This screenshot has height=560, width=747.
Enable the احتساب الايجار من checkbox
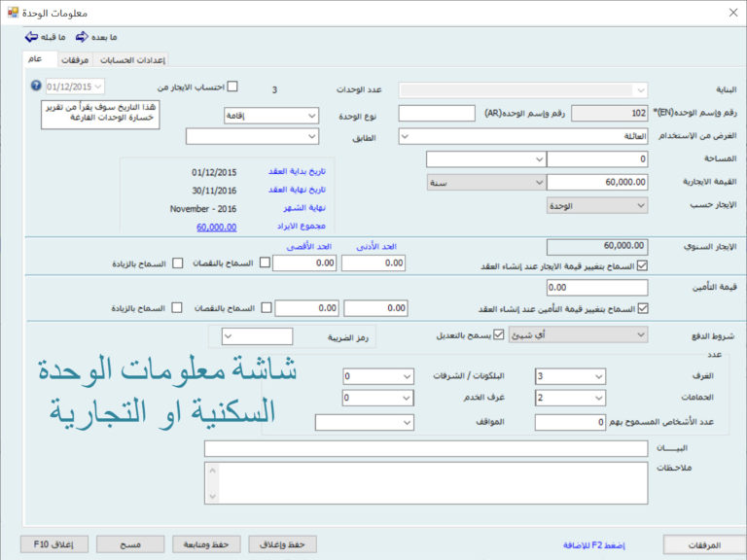(x=232, y=87)
